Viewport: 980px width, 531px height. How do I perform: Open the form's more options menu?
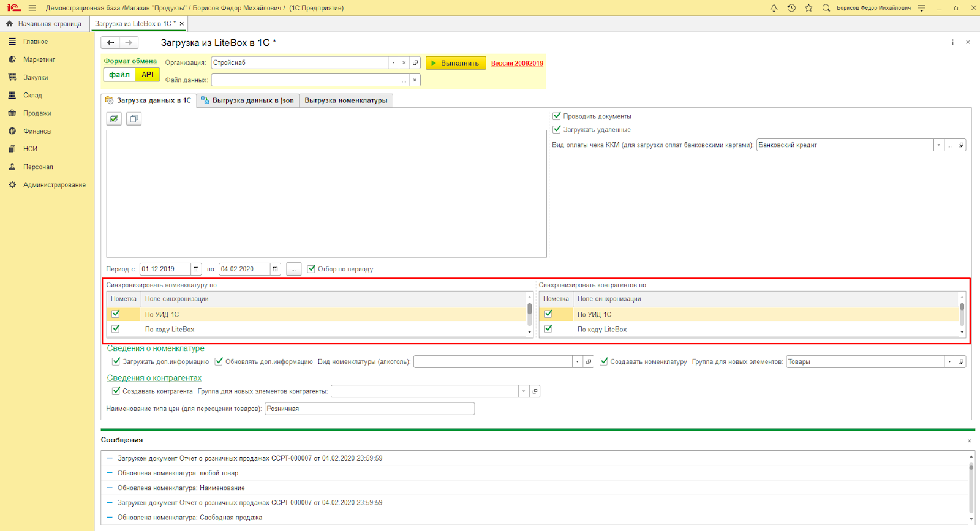coord(952,42)
